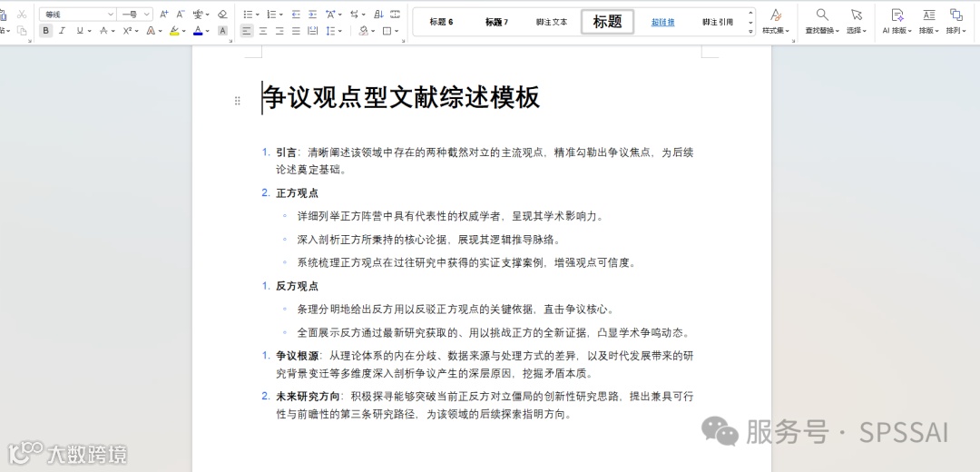Increase font size with A+ icon
The width and height of the screenshot is (980, 472).
(163, 14)
